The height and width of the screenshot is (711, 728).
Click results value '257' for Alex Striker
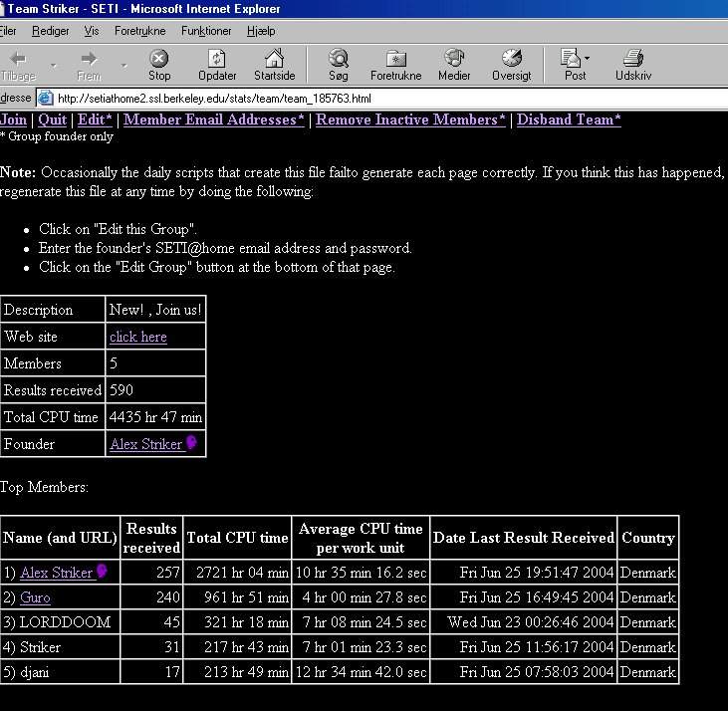pyautogui.click(x=168, y=573)
